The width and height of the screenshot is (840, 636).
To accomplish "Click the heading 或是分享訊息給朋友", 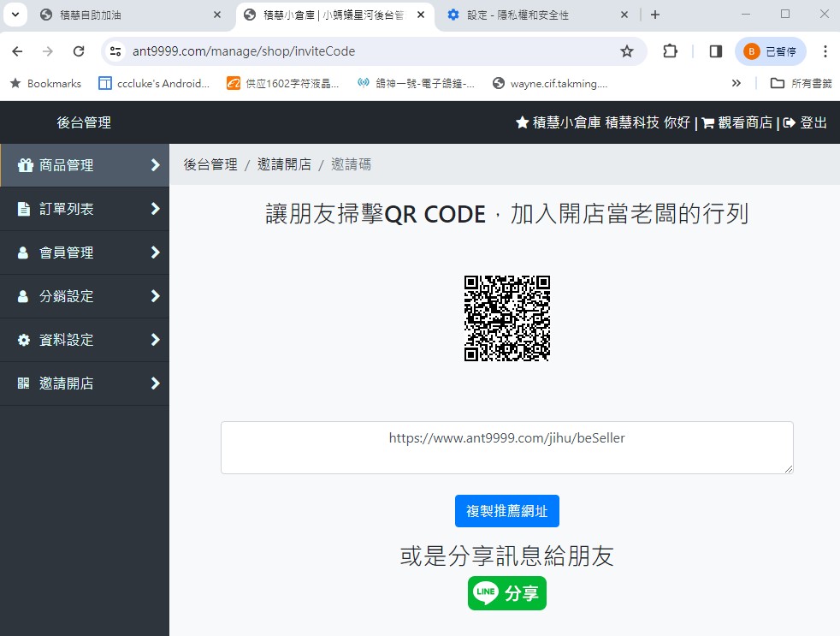I will [x=506, y=556].
